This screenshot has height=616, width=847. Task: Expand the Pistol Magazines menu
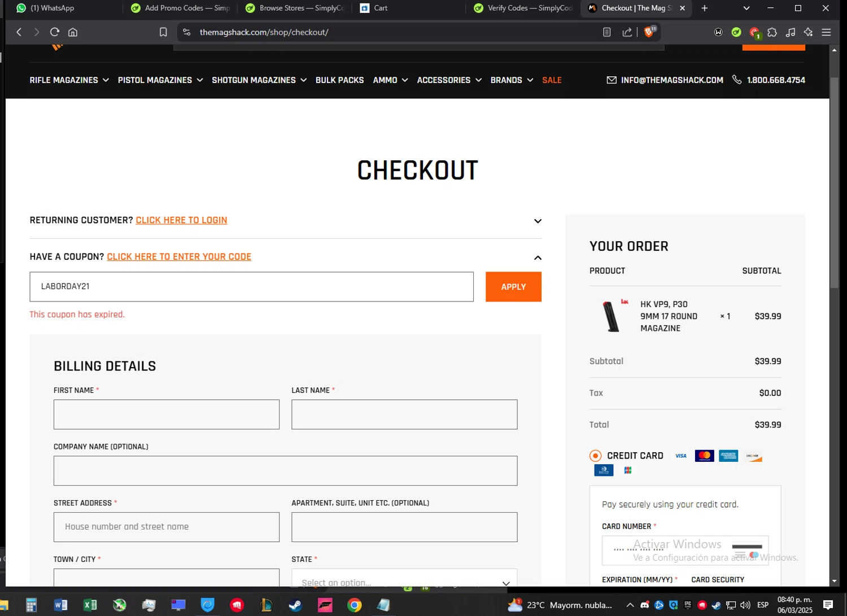[160, 80]
